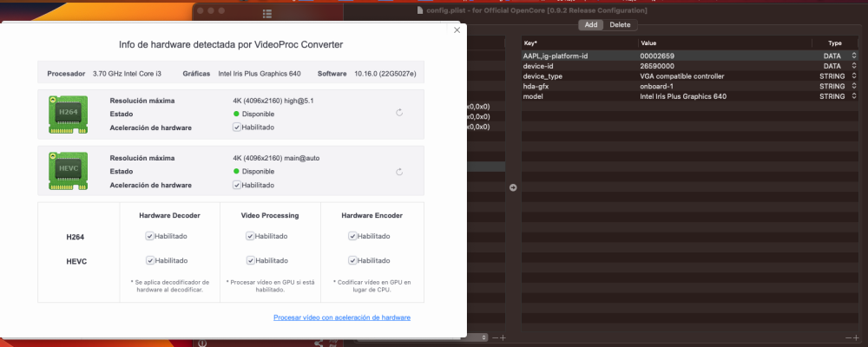Screen dimensions: 868x347
Task: Click the Add button in the config.plist window
Action: [591, 25]
